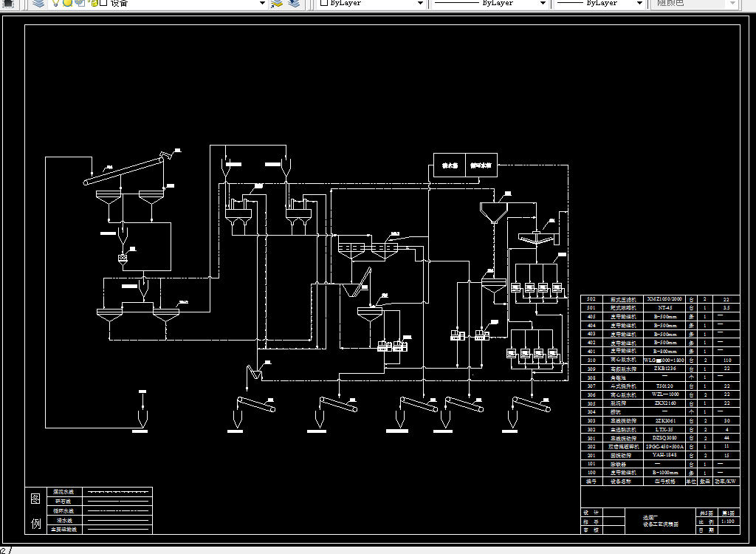Select the 功率/KW column header

[x=725, y=482]
